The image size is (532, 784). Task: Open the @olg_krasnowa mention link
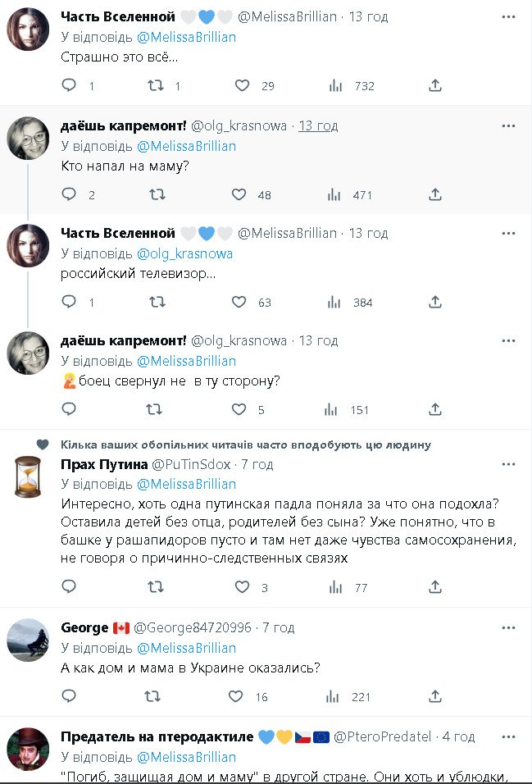(184, 253)
